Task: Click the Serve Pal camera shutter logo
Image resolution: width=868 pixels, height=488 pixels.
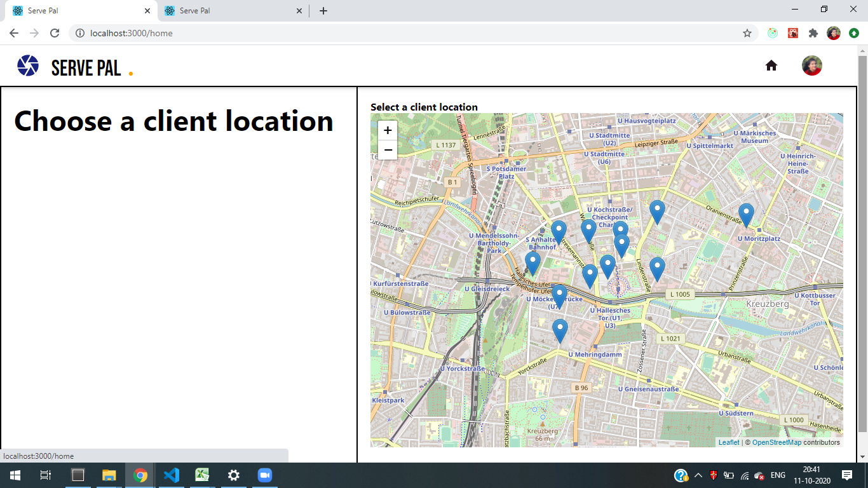Action: pos(28,65)
